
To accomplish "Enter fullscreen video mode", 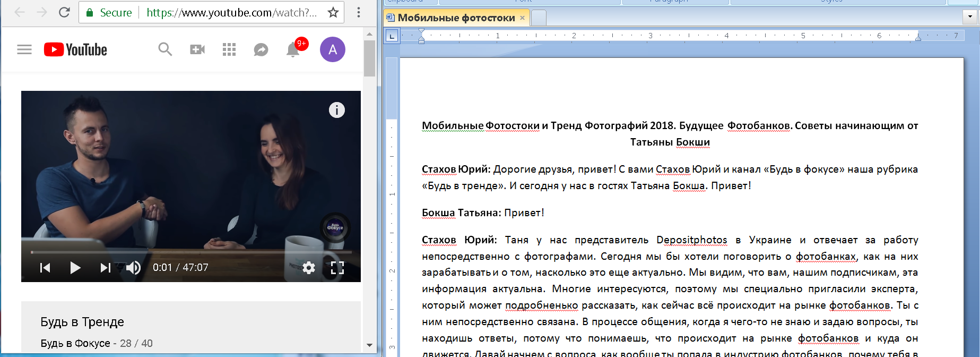I will 337,267.
